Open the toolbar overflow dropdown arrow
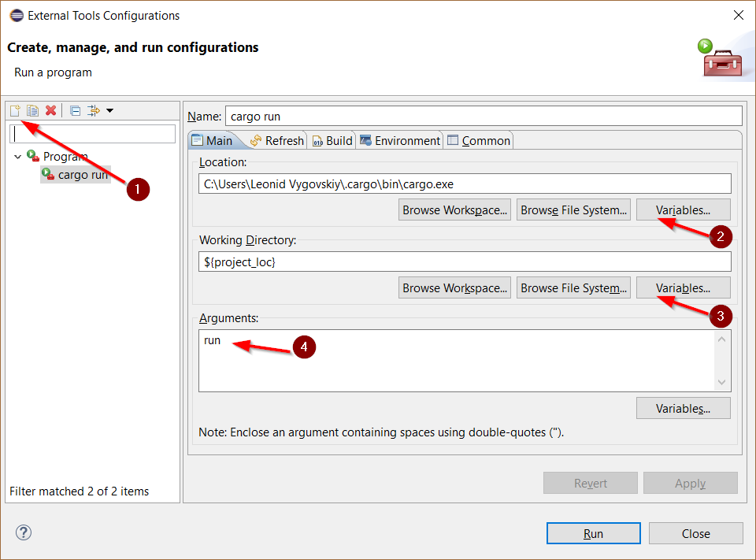 click(x=109, y=110)
